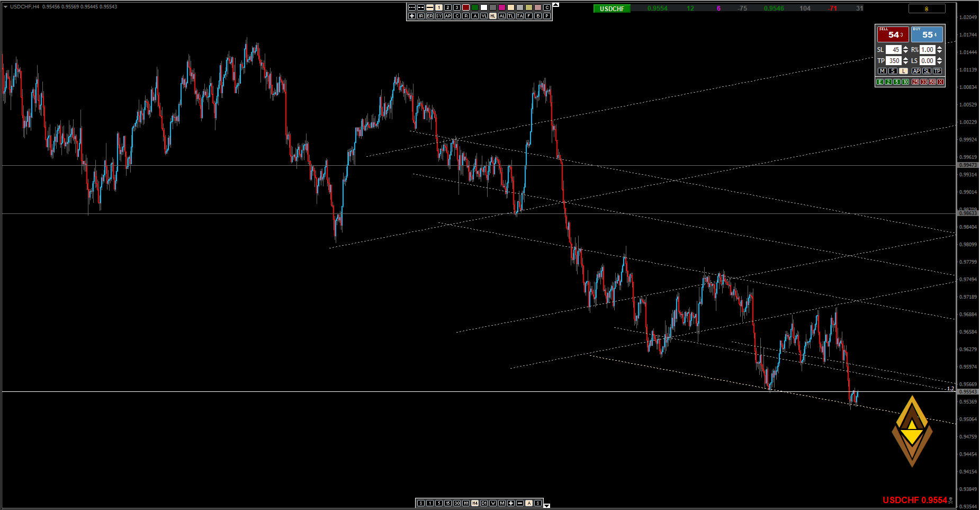The height and width of the screenshot is (510, 980).
Task: Select the dashed line style button
Action: 421,7
